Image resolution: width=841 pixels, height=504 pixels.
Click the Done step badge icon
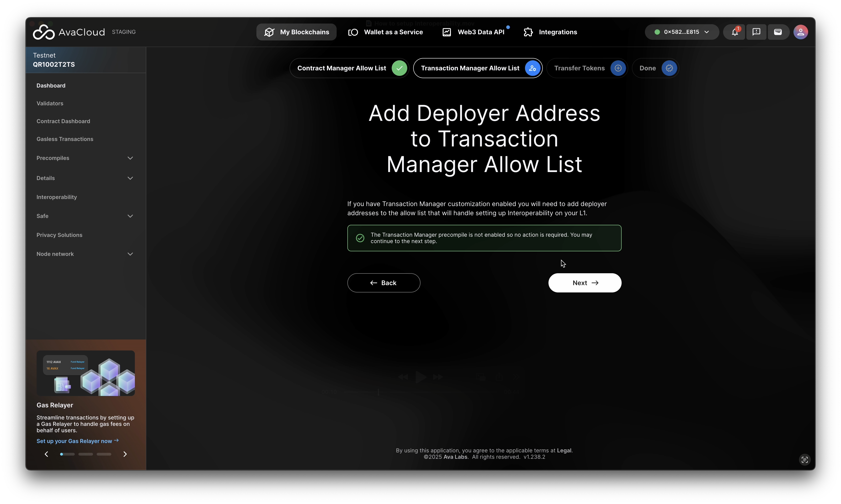coord(669,68)
